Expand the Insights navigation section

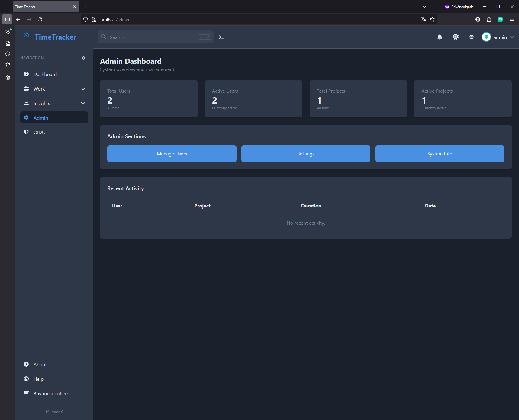click(54, 103)
